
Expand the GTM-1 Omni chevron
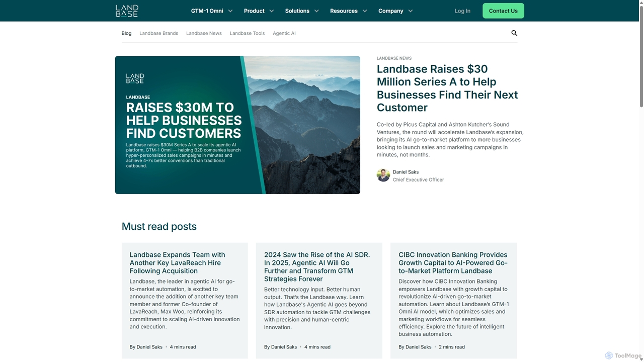(230, 11)
